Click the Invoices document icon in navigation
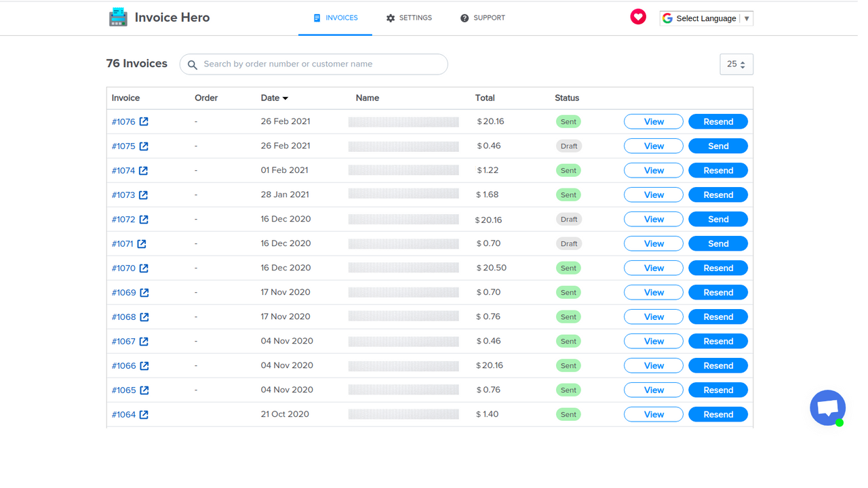 317,18
